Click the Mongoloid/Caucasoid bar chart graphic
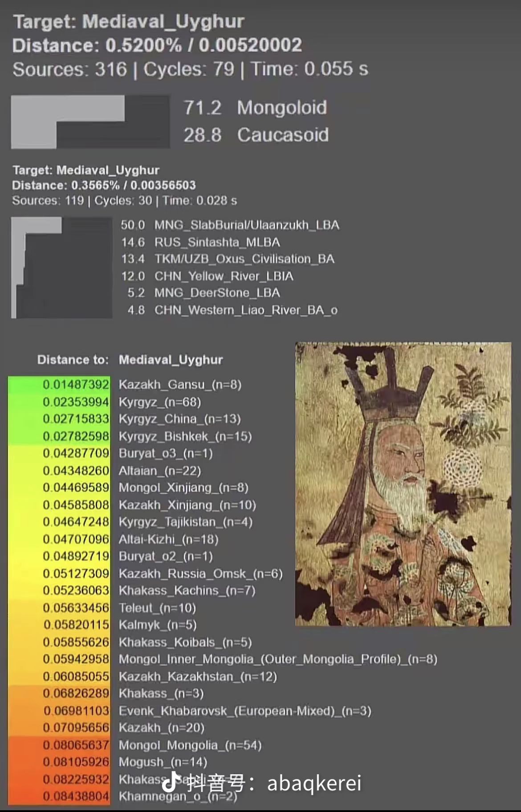 click(x=90, y=122)
